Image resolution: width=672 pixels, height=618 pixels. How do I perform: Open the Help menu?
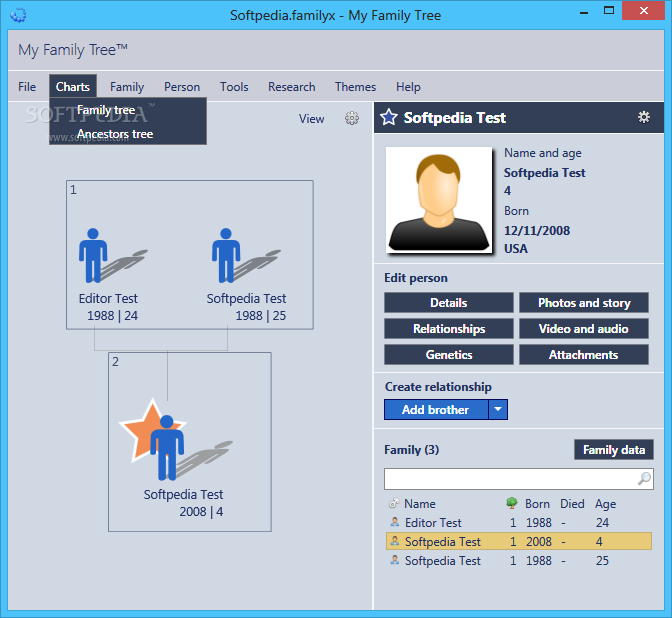[x=408, y=87]
